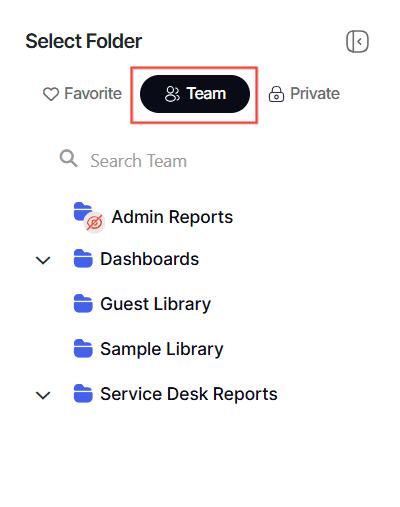Expand the Service Desk Reports chevron
This screenshot has height=507, width=400.
point(43,395)
